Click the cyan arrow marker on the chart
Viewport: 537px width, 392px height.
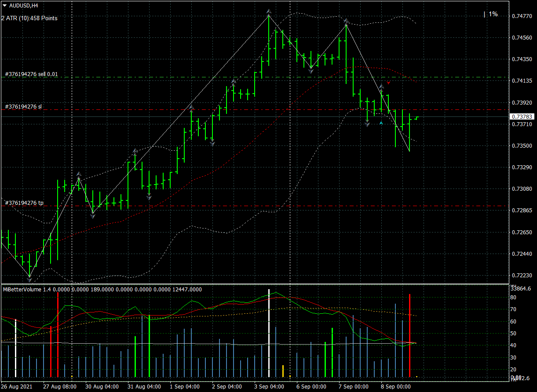(x=381, y=123)
